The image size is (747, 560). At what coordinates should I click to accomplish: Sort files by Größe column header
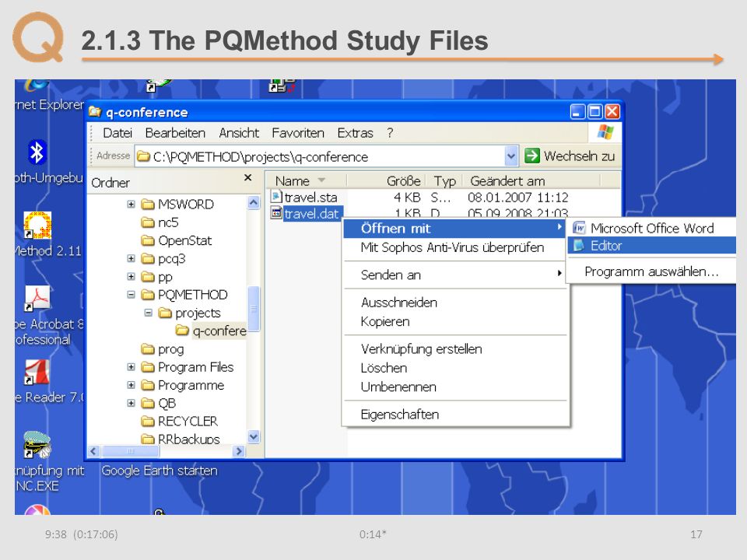[x=387, y=181]
